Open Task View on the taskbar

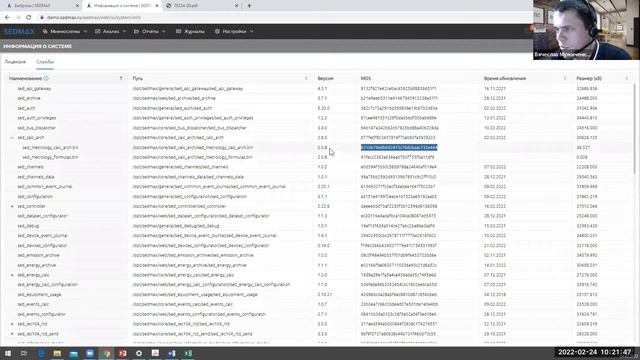point(24,353)
